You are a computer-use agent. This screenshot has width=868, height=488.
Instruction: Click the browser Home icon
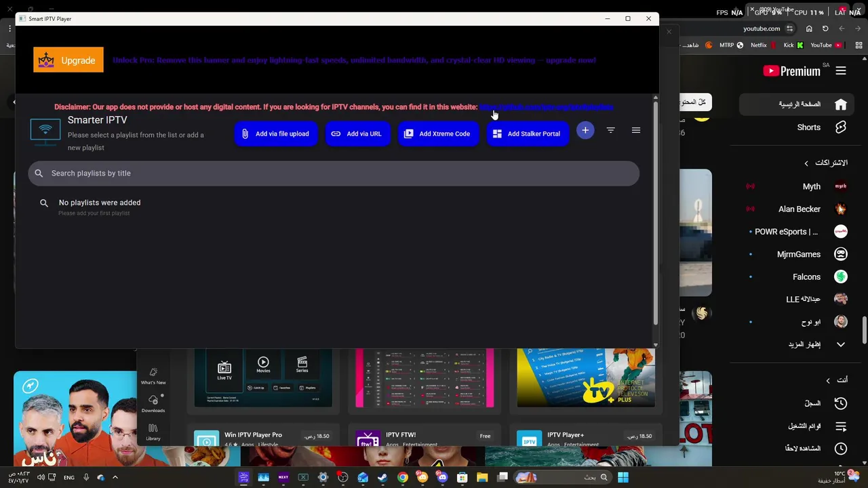click(809, 28)
